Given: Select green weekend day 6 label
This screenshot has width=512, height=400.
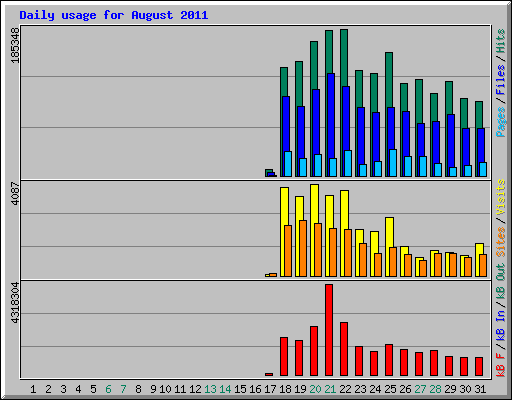Looking at the screenshot, I should (x=108, y=389).
